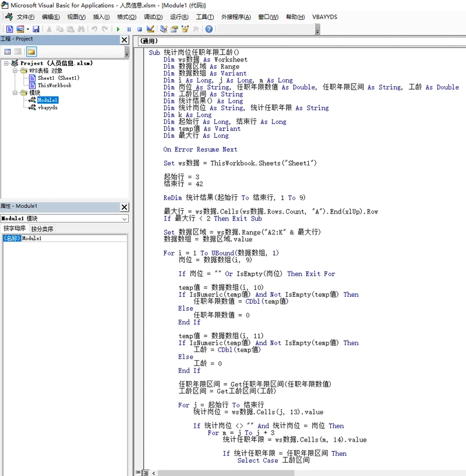Toggle Design Mode icon in toolbar
Image resolution: width=466 pixels, height=476 pixels.
click(x=150, y=29)
